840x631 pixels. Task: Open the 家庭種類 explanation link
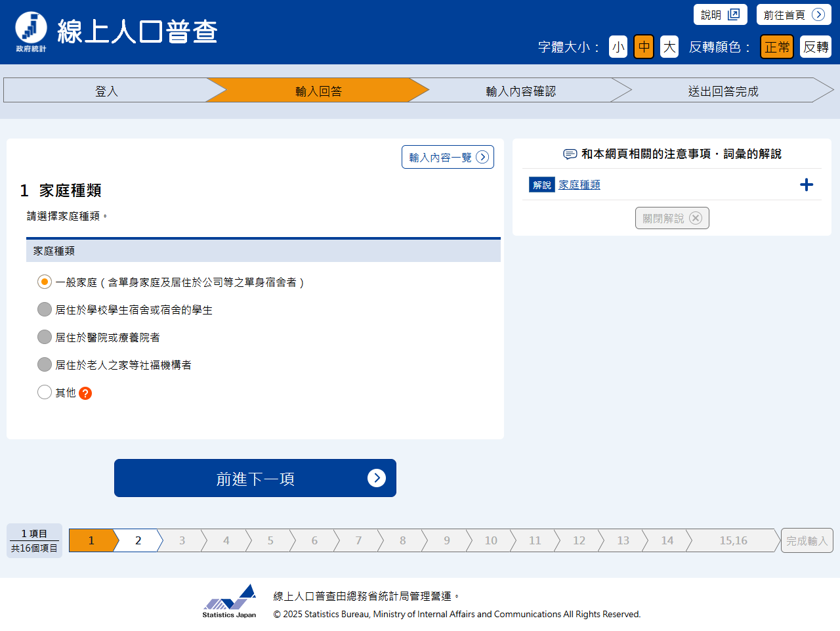[579, 185]
